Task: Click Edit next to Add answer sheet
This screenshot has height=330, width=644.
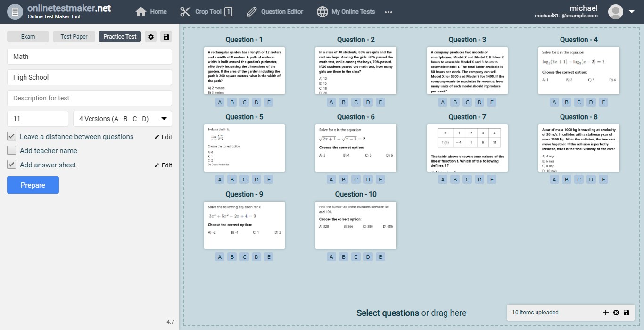Action: (163, 165)
